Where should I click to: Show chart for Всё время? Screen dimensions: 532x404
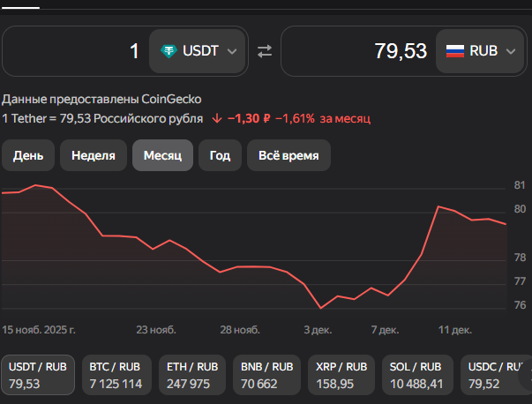[x=288, y=155]
